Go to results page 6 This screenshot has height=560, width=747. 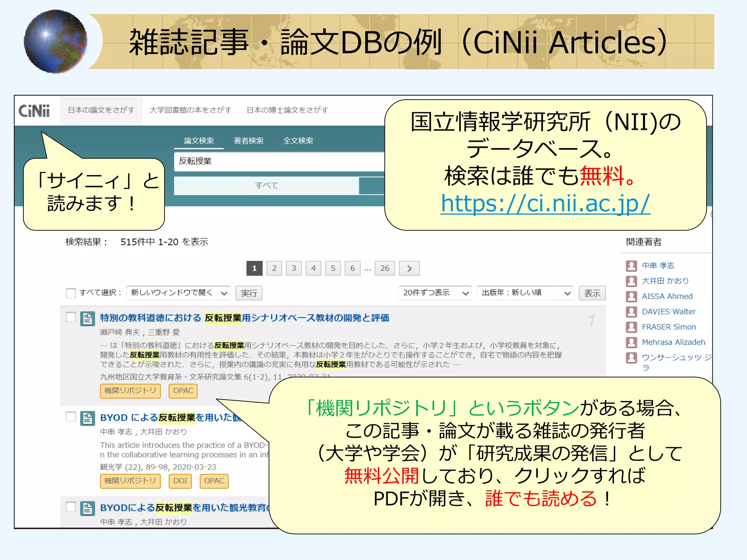(352, 269)
